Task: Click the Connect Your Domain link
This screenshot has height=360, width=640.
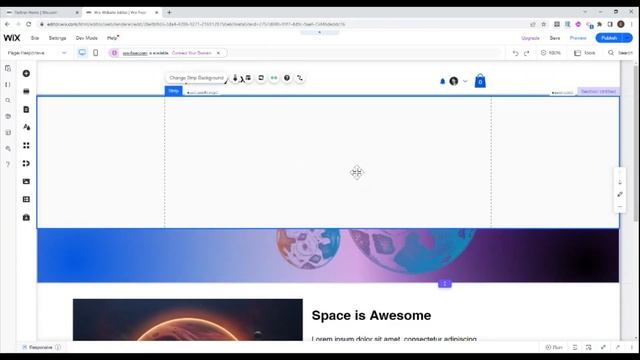Action: pos(191,53)
